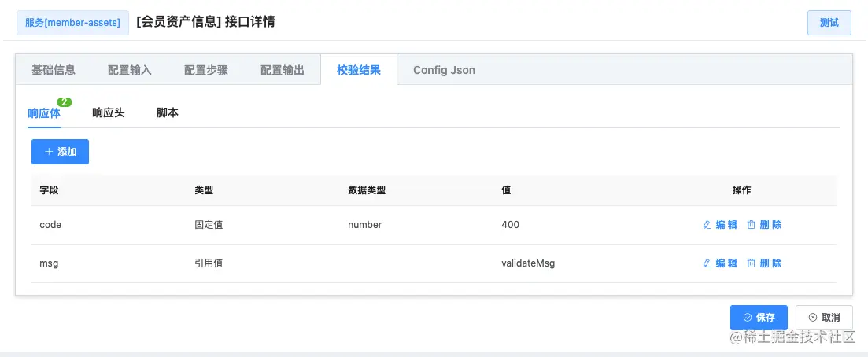
Task: Click the x-circle icon on the 取消 button
Action: tap(813, 318)
